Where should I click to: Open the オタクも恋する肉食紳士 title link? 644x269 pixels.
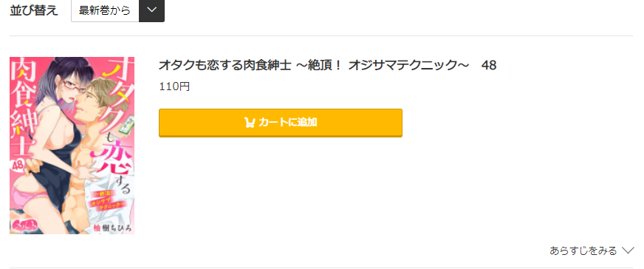tap(225, 65)
